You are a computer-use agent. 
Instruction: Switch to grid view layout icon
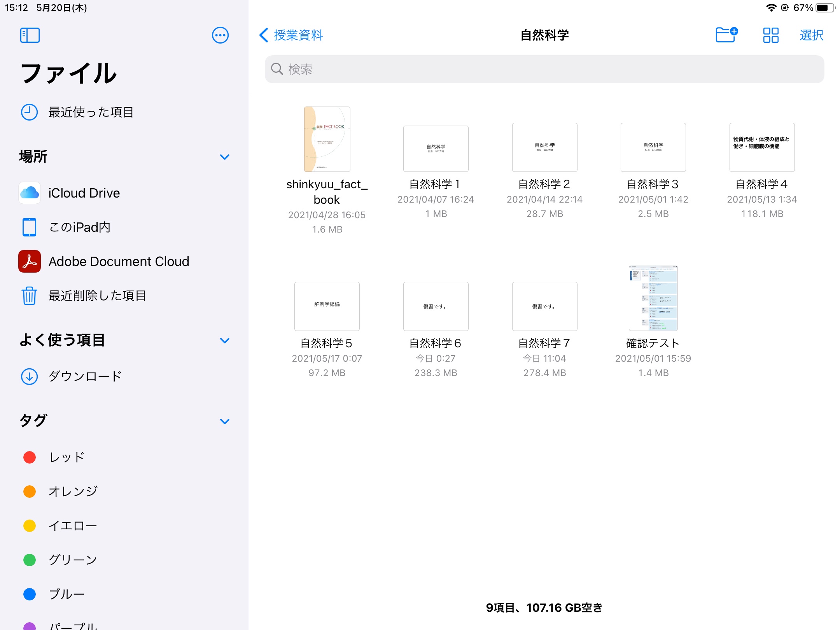click(770, 35)
